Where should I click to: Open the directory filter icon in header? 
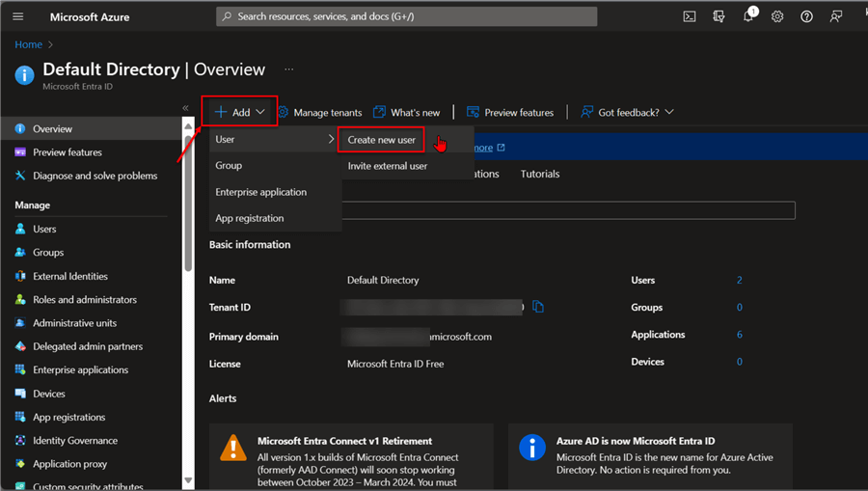pyautogui.click(x=719, y=16)
